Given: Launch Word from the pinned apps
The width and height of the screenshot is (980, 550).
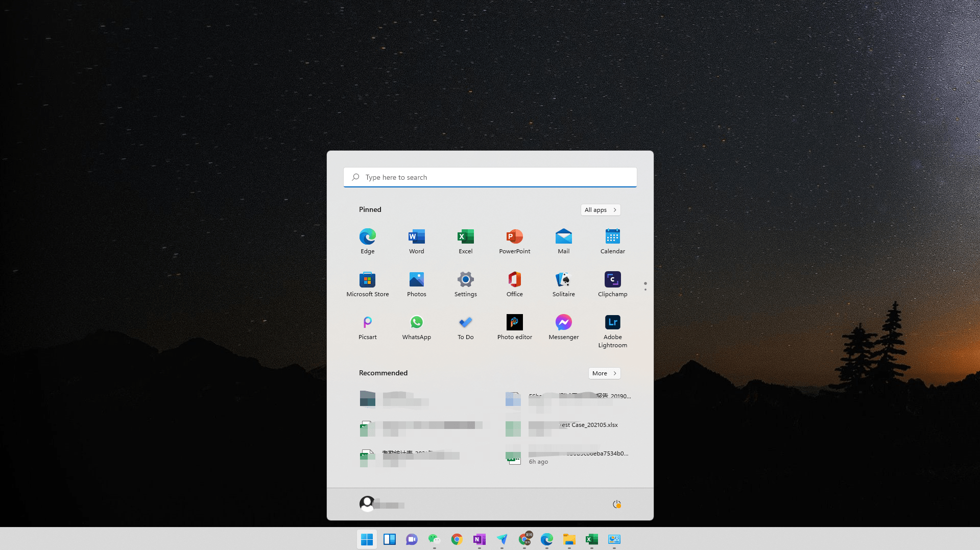Looking at the screenshot, I should (417, 241).
